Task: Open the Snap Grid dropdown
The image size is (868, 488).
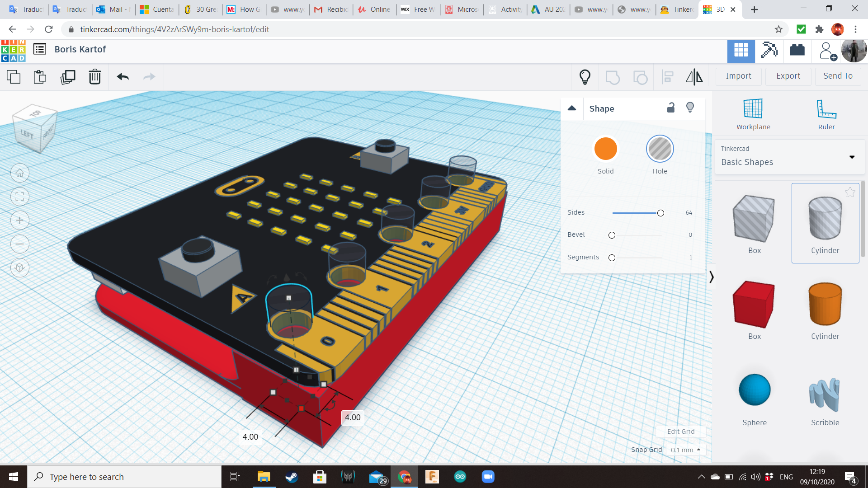Action: pos(685,450)
